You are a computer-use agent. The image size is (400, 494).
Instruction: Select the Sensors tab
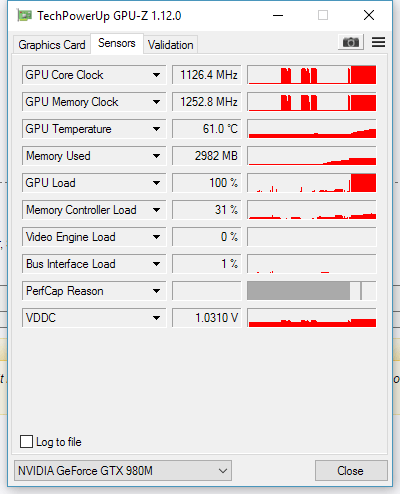pyautogui.click(x=117, y=43)
